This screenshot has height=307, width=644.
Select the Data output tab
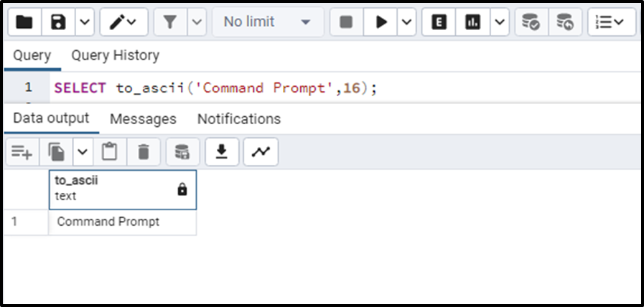coord(52,118)
